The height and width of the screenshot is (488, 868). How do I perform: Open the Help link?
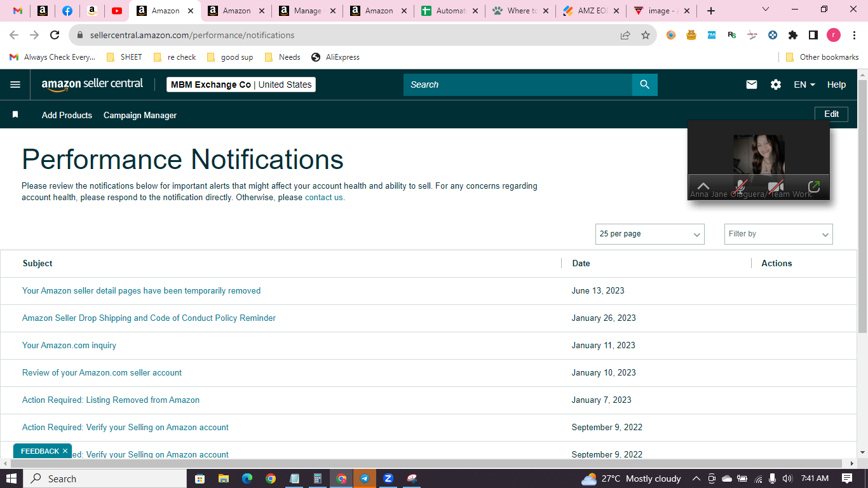click(836, 85)
